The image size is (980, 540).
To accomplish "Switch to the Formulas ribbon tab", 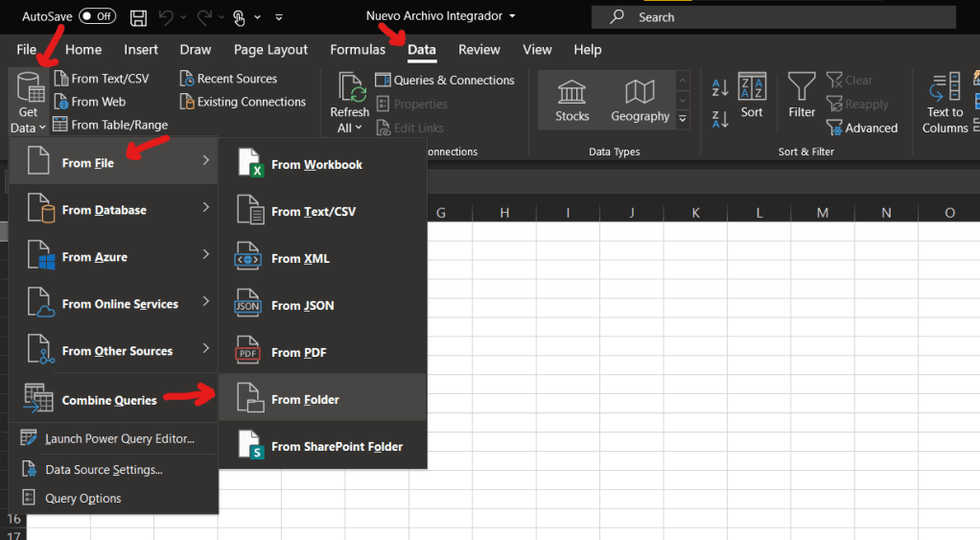I will pos(358,50).
